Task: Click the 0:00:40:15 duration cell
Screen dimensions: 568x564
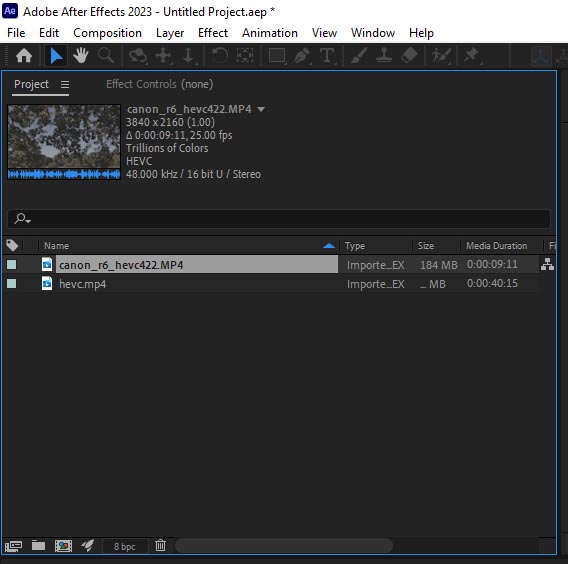Action: 492,283
